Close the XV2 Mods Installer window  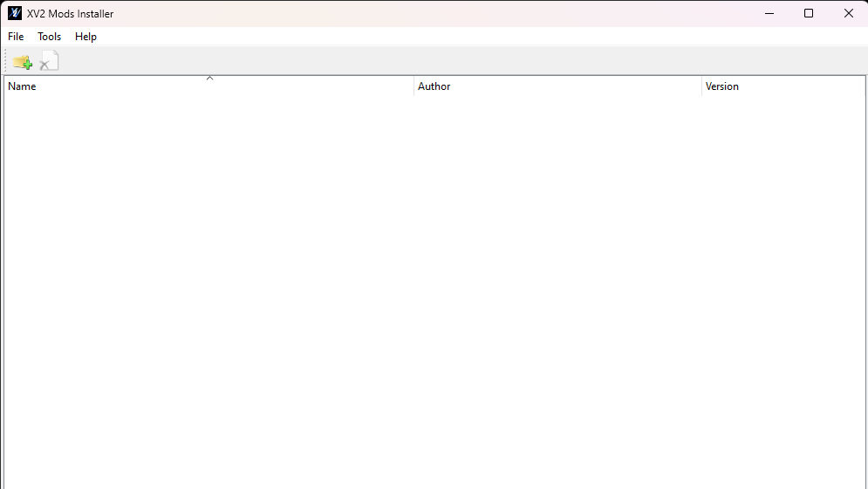848,13
